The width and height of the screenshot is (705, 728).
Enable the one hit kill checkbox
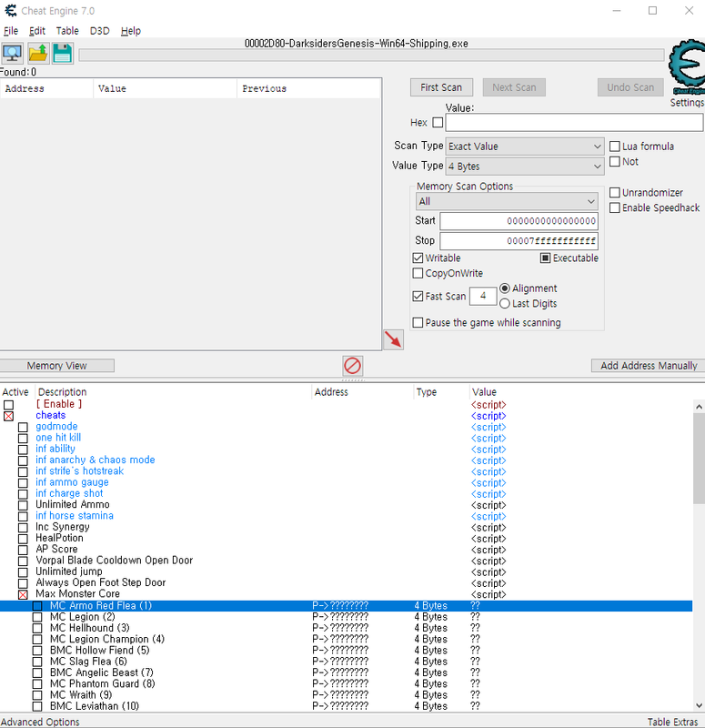tap(23, 439)
